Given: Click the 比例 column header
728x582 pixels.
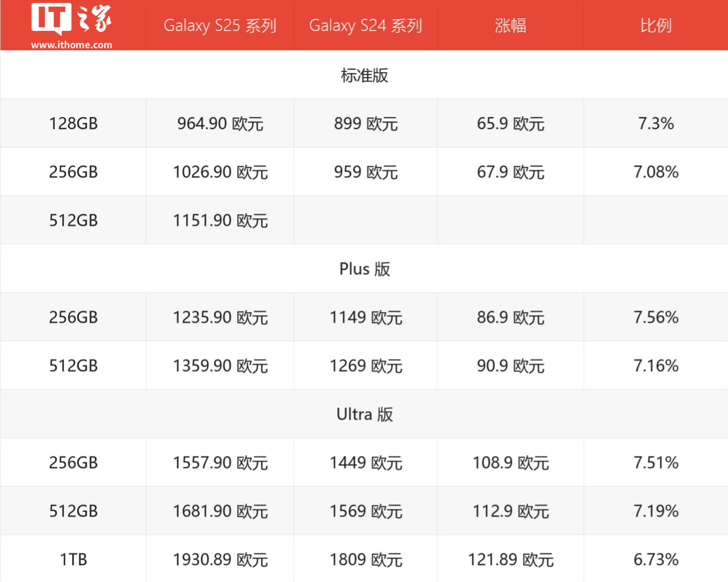Looking at the screenshot, I should pos(656,25).
